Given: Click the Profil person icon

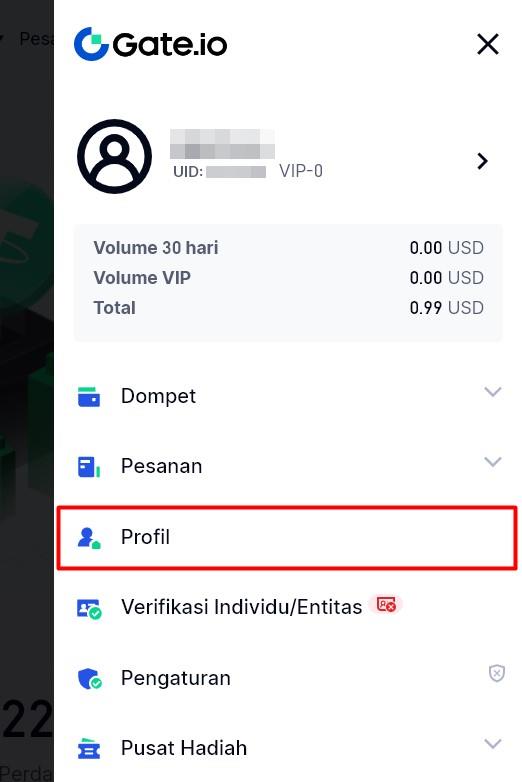Looking at the screenshot, I should pos(89,538).
